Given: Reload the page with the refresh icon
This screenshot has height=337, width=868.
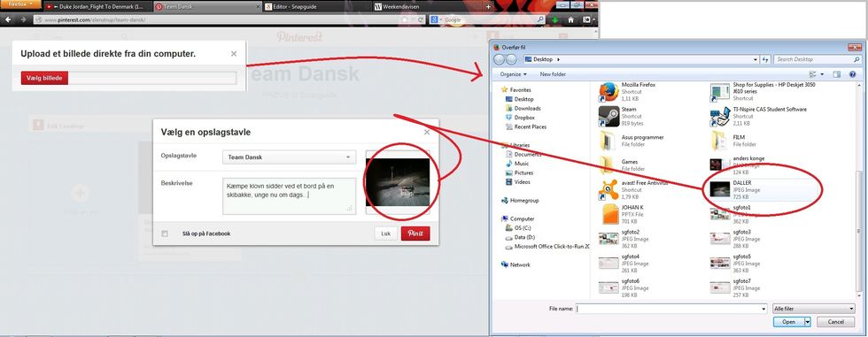Looking at the screenshot, I should (x=422, y=19).
